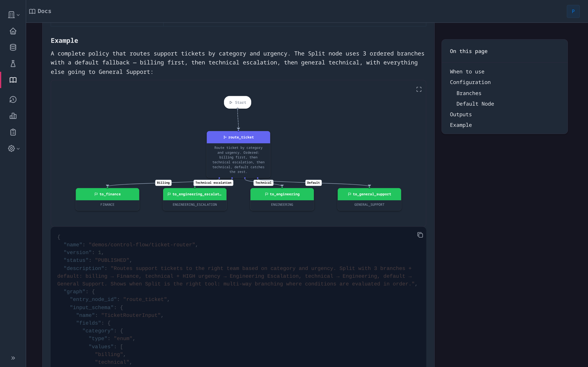The image size is (588, 367).
Task: Open the Home section in the sidebar
Action: tap(13, 31)
